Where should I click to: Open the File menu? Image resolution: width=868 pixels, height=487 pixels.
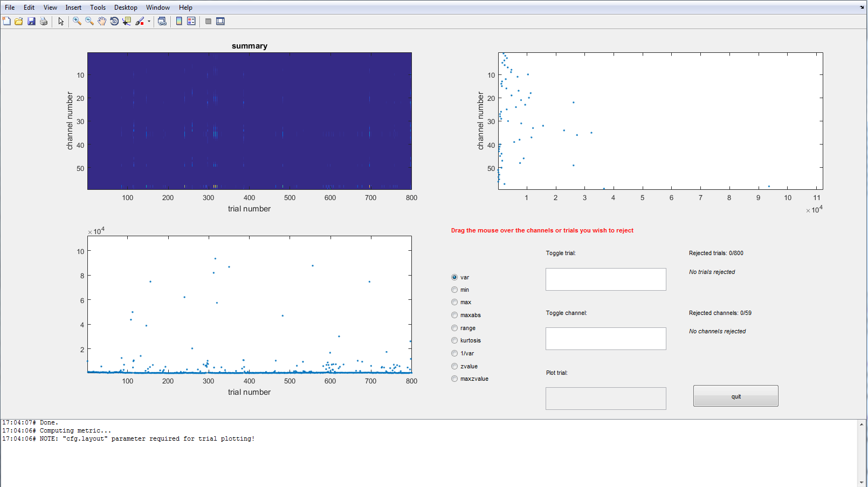point(10,8)
